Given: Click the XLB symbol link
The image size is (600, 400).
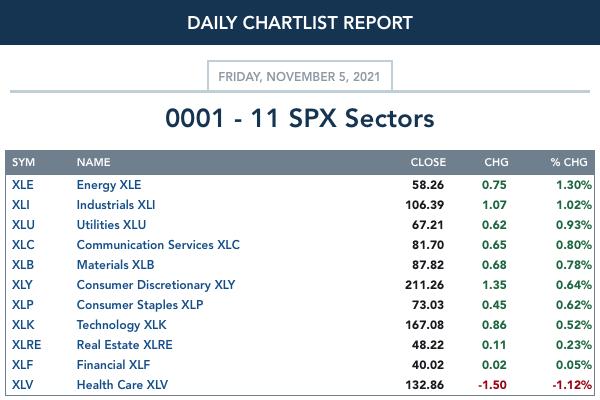Looking at the screenshot, I should pyautogui.click(x=23, y=265).
